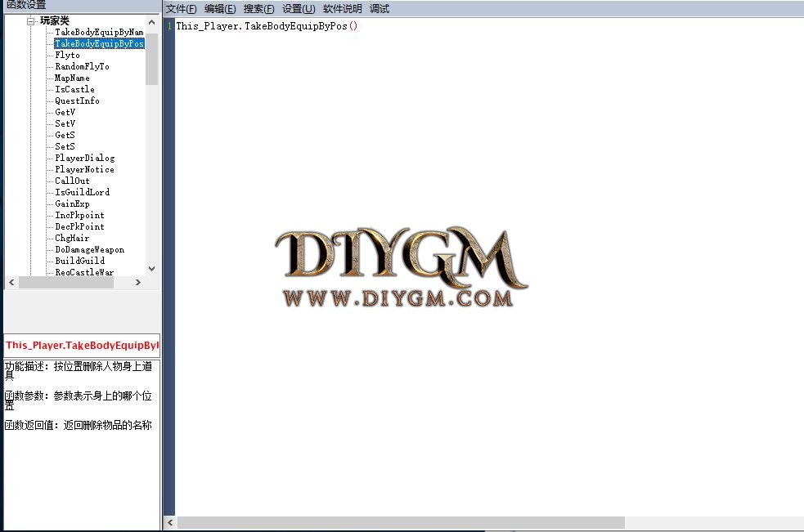Select the IncPkpoint function

79,215
